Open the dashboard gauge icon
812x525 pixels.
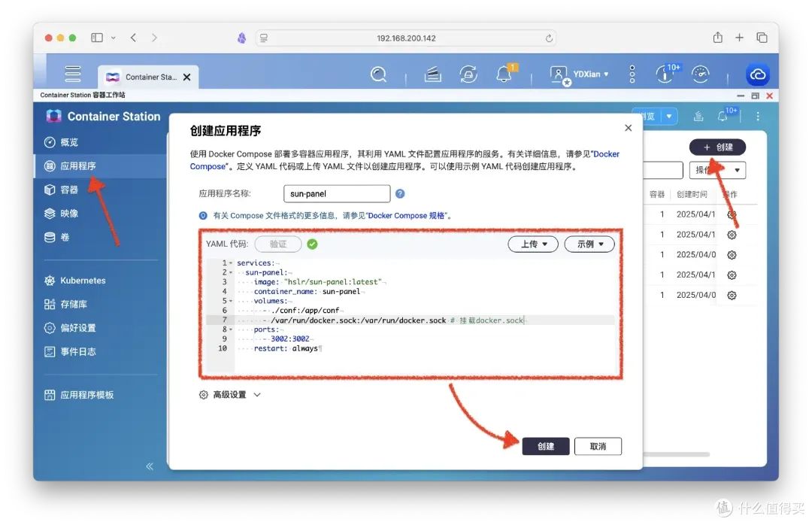coord(700,74)
